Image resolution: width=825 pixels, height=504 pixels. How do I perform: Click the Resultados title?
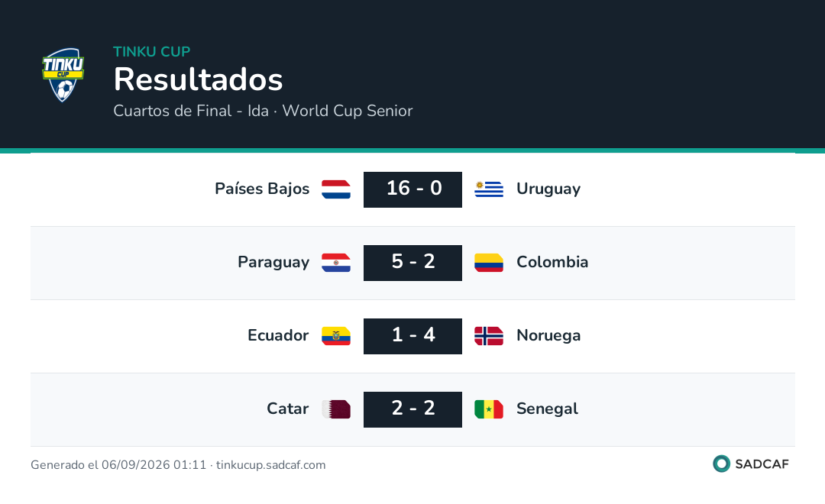pyautogui.click(x=198, y=79)
